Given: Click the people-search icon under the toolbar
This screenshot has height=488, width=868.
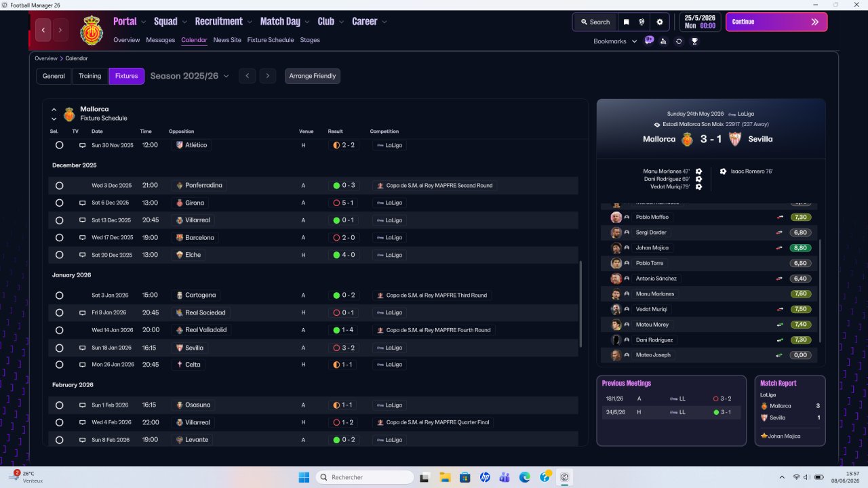Looking at the screenshot, I should click(663, 41).
